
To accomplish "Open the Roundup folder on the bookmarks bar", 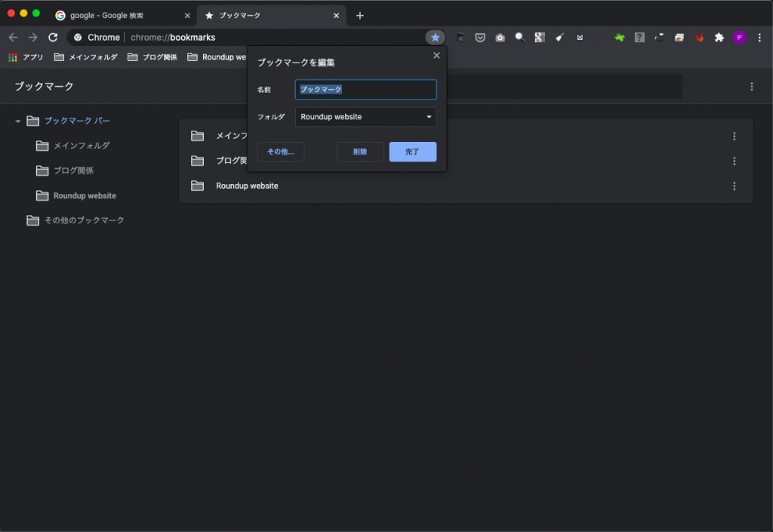I will 217,57.
